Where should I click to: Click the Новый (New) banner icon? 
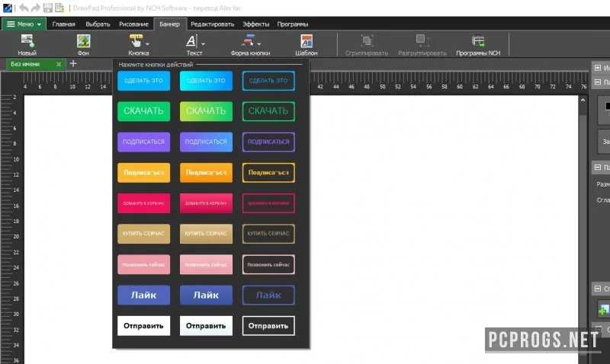[x=27, y=40]
